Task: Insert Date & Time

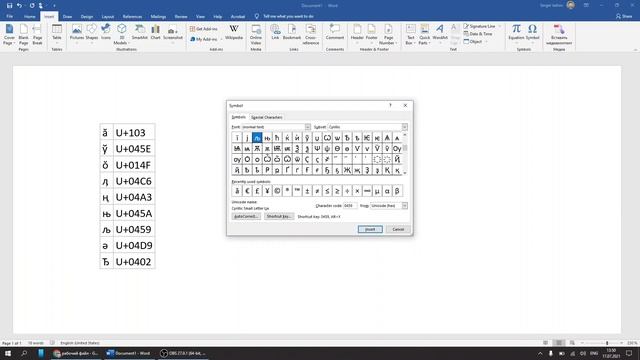Action: coord(478,34)
